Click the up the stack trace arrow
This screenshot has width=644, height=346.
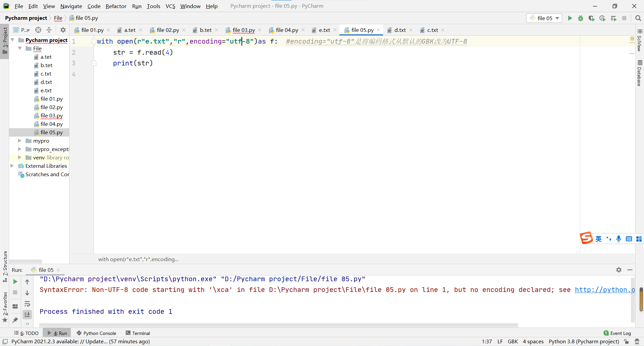[x=27, y=282]
